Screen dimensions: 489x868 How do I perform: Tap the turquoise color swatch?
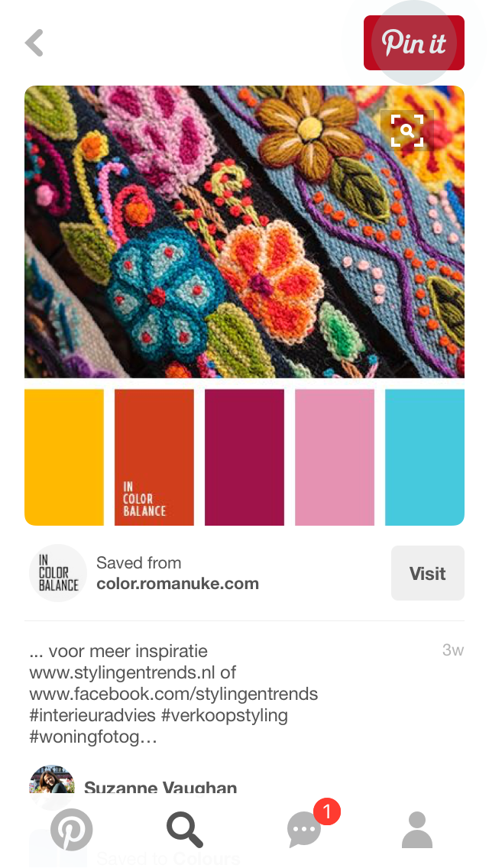(425, 457)
